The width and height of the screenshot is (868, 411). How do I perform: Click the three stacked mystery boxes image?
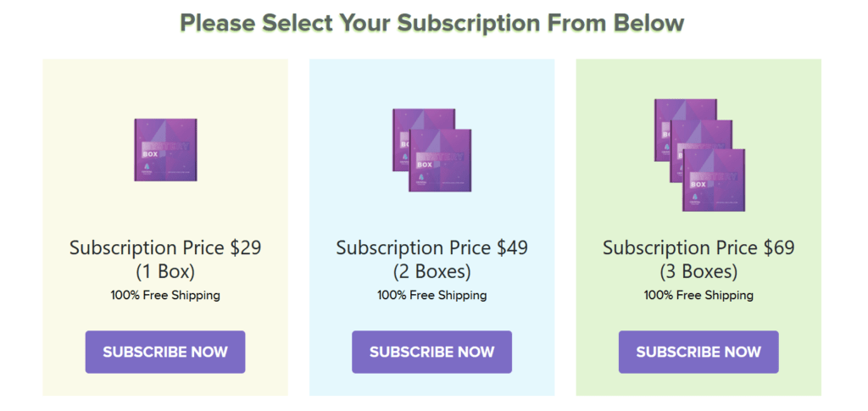[x=699, y=155]
